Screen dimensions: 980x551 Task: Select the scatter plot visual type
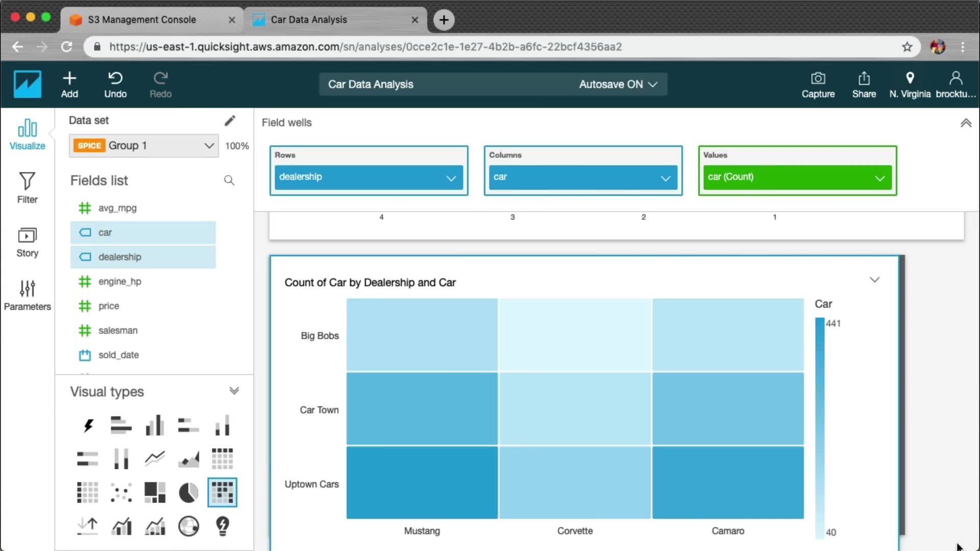[x=121, y=493]
